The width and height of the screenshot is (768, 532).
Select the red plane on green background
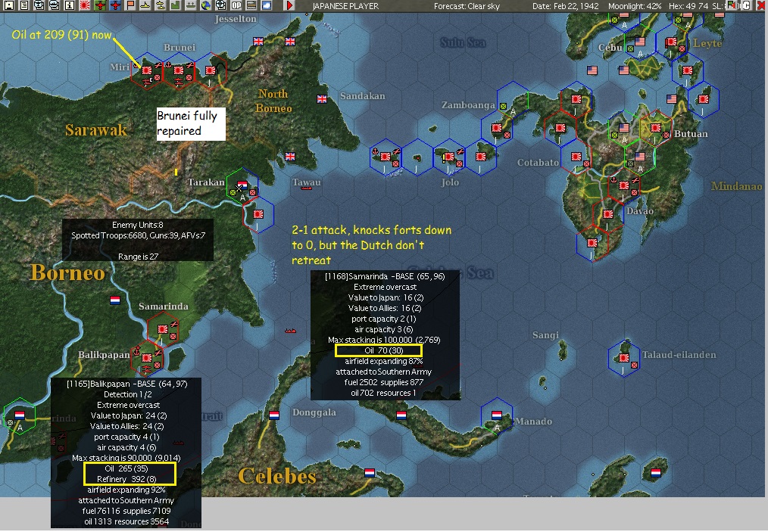coord(100,5)
